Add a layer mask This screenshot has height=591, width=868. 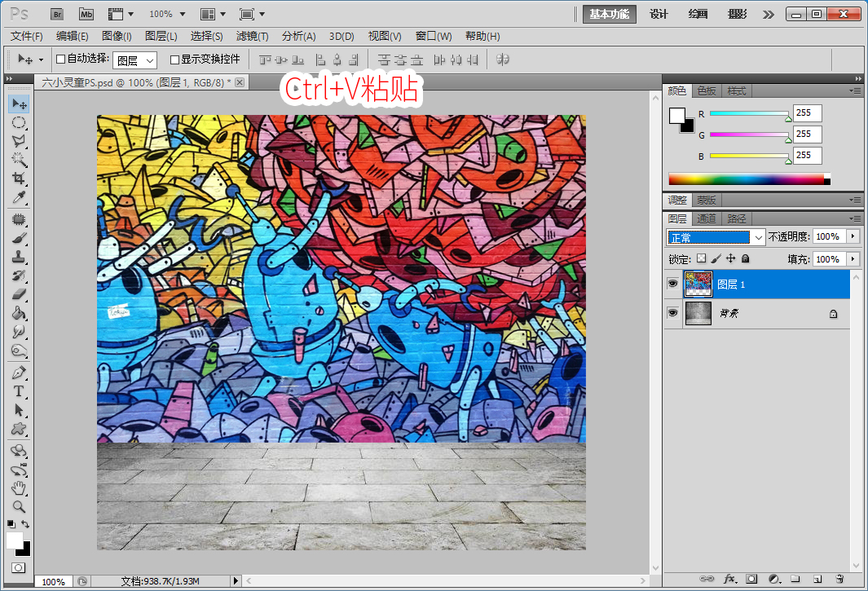(x=751, y=579)
